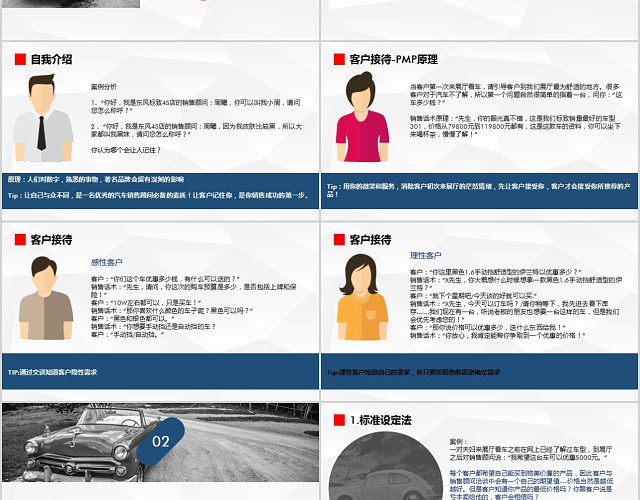The image size is (640, 500).
Task: Click the 10W左右都可以 customer line
Action: tap(146, 303)
